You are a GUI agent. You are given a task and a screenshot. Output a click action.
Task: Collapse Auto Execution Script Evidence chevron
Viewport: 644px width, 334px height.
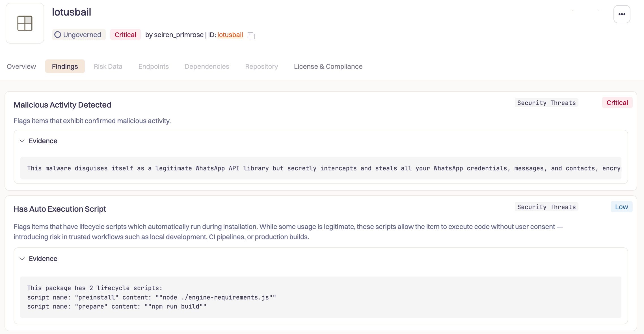click(x=22, y=259)
